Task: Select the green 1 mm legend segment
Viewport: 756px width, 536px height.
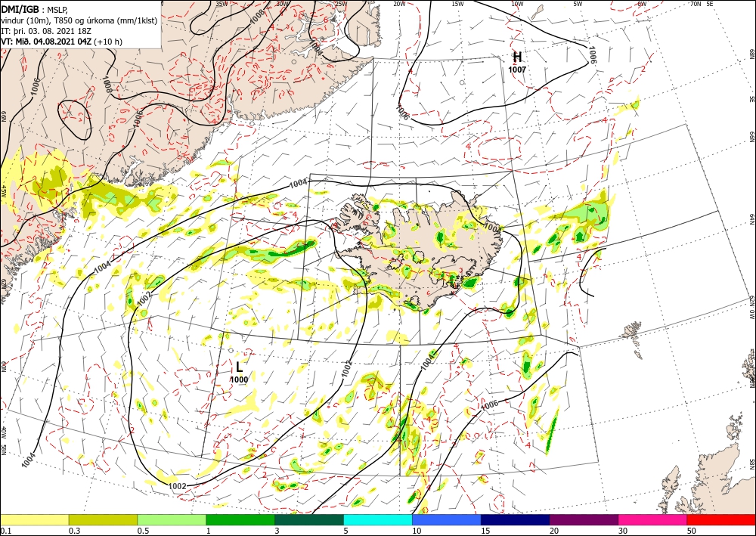Action: [x=240, y=519]
